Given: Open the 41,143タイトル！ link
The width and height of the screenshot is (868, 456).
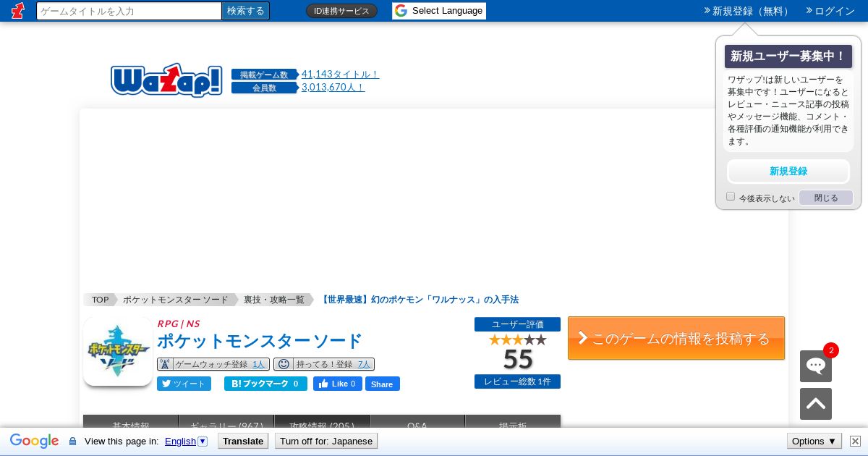Looking at the screenshot, I should [x=340, y=74].
